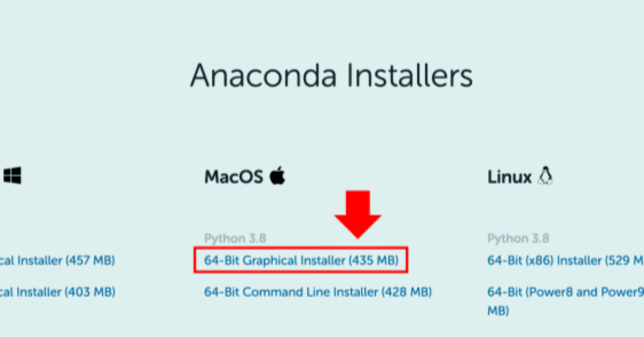Viewport: 644px width, 337px height.
Task: Download Windows Graphical Installer (403 MB)
Action: 58,292
